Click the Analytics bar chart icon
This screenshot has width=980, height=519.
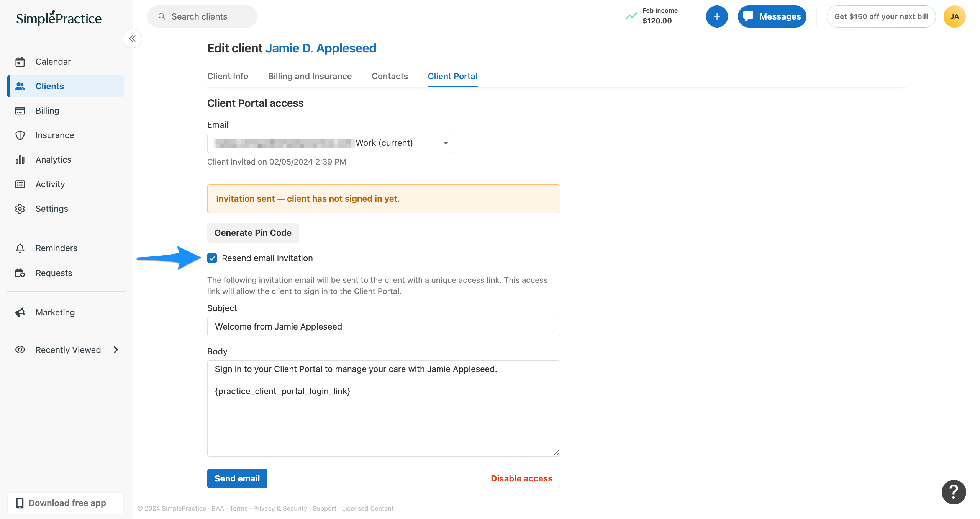point(20,160)
